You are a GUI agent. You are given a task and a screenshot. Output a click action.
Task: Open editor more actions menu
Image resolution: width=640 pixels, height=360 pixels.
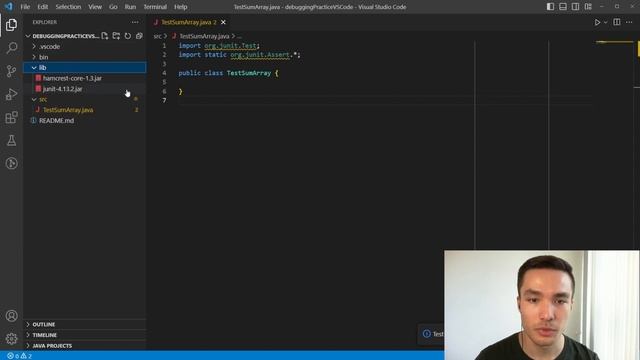pos(629,22)
